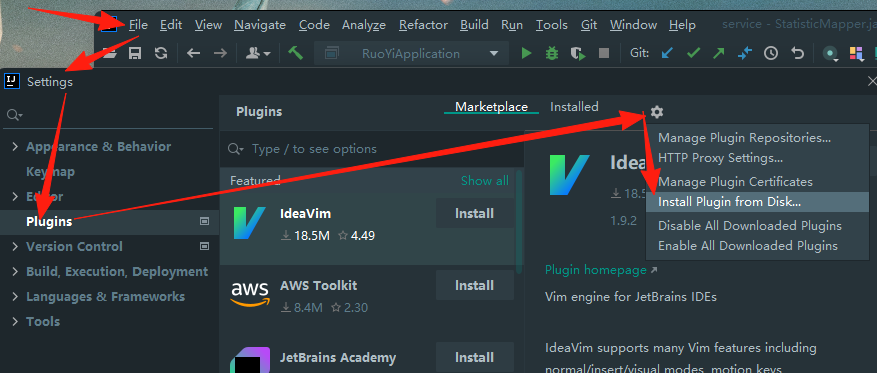Choose Install Plugin from Disk
The image size is (877, 373).
click(x=757, y=202)
